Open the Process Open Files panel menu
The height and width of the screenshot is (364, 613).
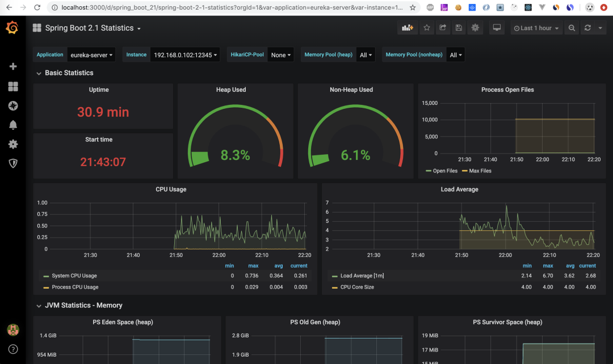507,90
